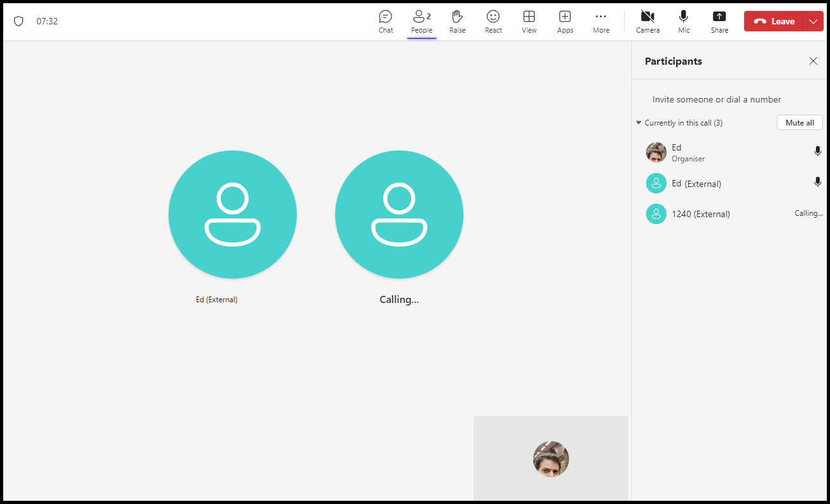
Task: Mute the Mic in toolbar
Action: click(684, 21)
